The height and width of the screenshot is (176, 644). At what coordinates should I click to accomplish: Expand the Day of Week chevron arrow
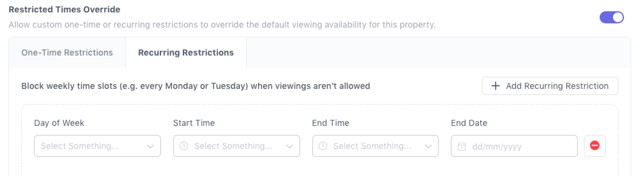click(150, 146)
